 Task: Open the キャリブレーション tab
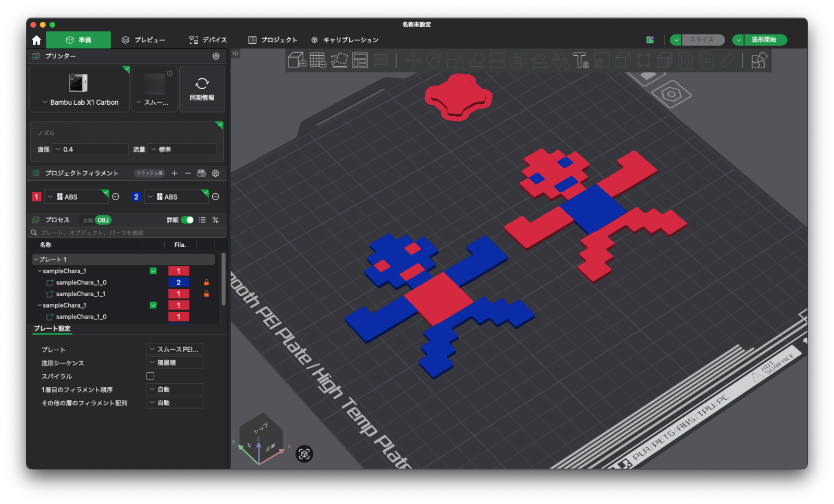[x=345, y=40]
